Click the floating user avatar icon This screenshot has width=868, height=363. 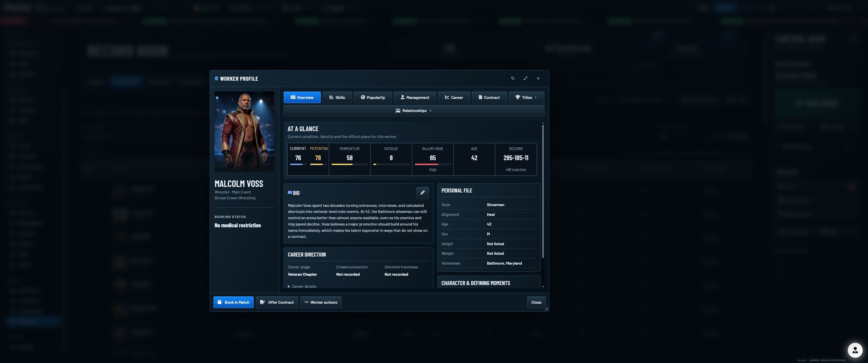point(855,350)
